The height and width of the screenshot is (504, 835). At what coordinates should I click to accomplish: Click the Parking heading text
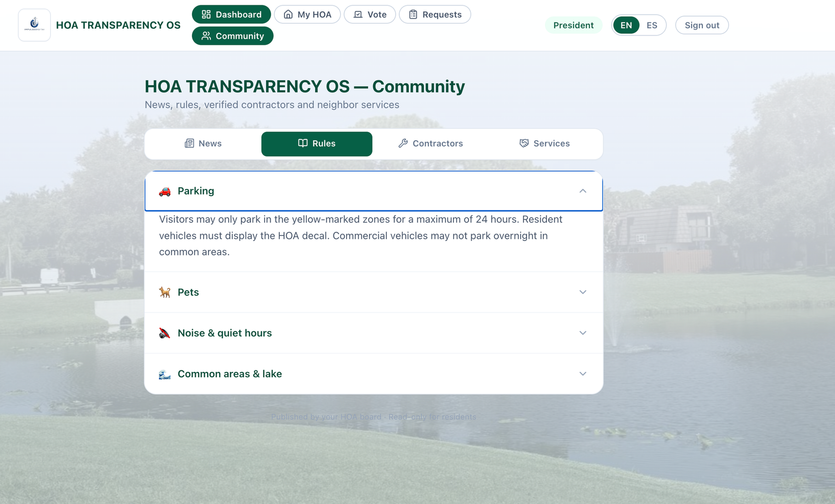pos(196,191)
